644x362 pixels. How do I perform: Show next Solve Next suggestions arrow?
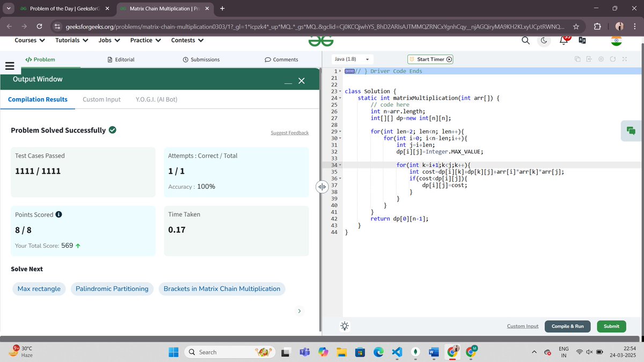[x=299, y=311]
